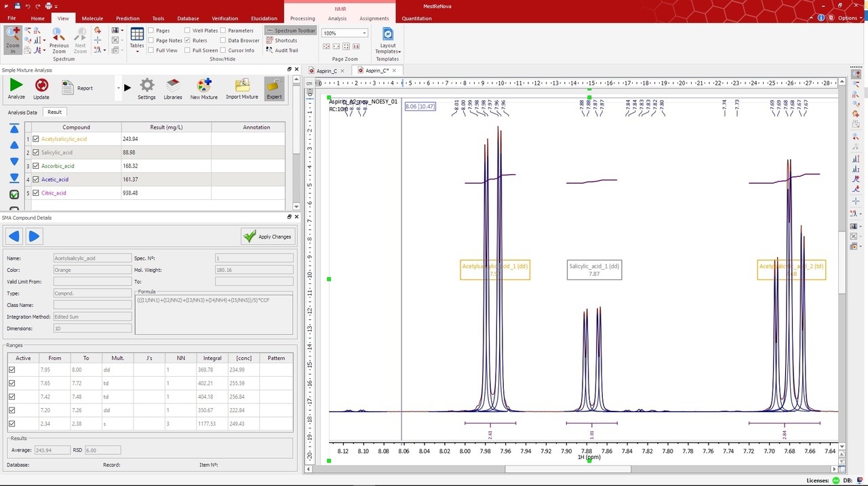Click the Shortcuts item in Show/Hide
This screenshot has width=868, height=486.
click(x=281, y=41)
